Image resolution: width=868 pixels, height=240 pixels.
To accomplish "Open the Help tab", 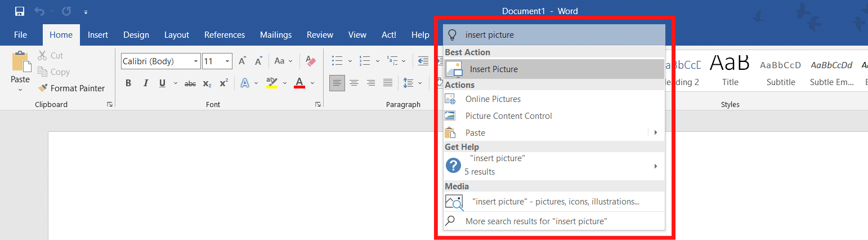I will click(x=420, y=35).
